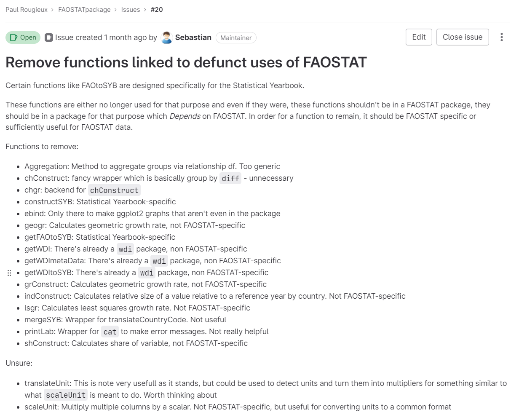Screen dimensions: 527x420
Task: Open the three-dot issue actions menu
Action: pos(501,37)
